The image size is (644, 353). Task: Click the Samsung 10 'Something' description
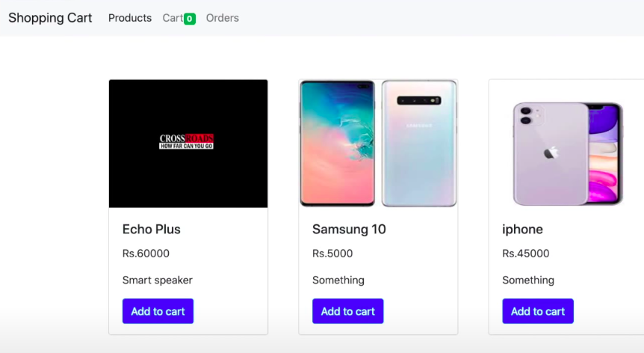click(338, 280)
